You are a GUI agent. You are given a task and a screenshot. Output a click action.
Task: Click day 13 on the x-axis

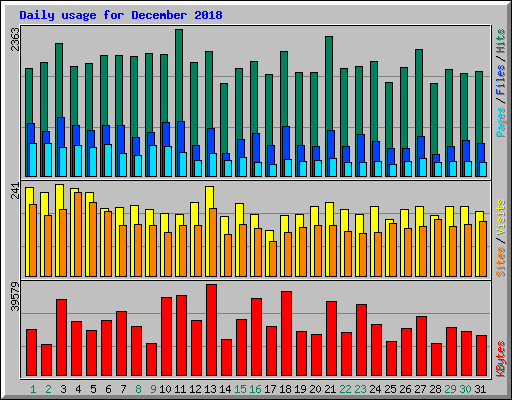click(210, 389)
